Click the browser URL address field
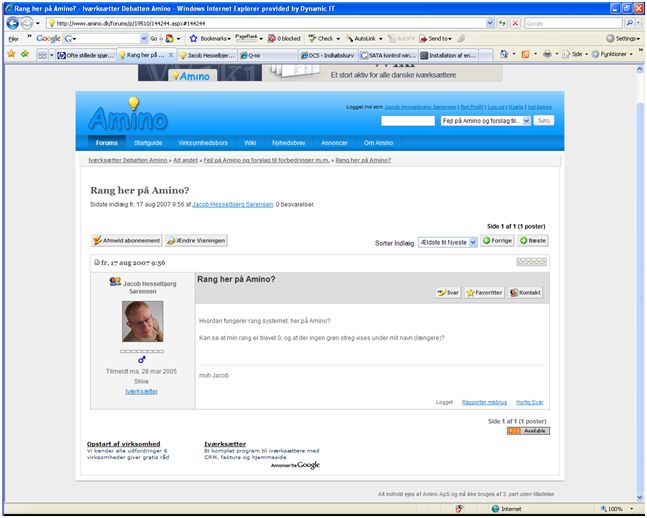The width and height of the screenshot is (647, 518). point(266,24)
